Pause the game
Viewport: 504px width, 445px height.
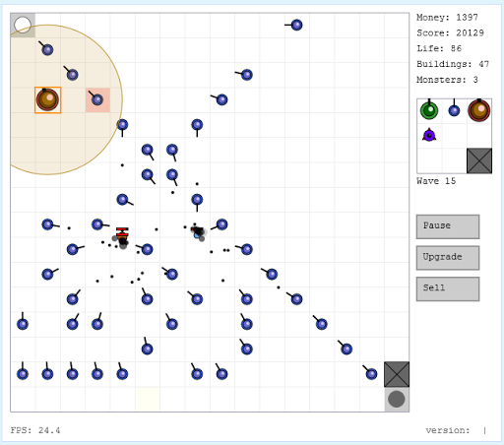pos(448,226)
